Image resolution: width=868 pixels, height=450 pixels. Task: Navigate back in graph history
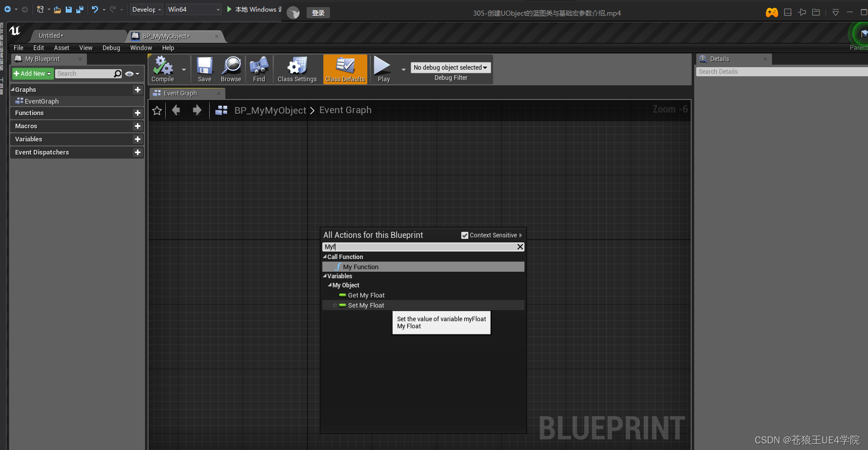[x=176, y=110]
